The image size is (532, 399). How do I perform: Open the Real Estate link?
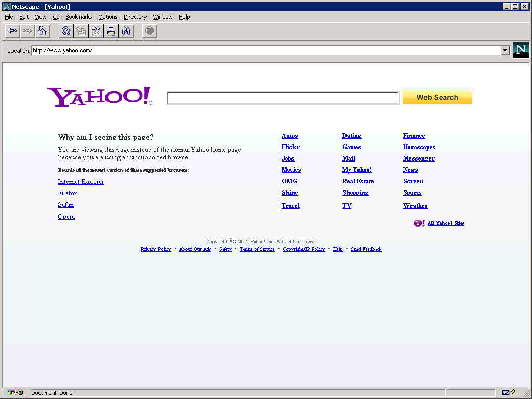pyautogui.click(x=358, y=181)
